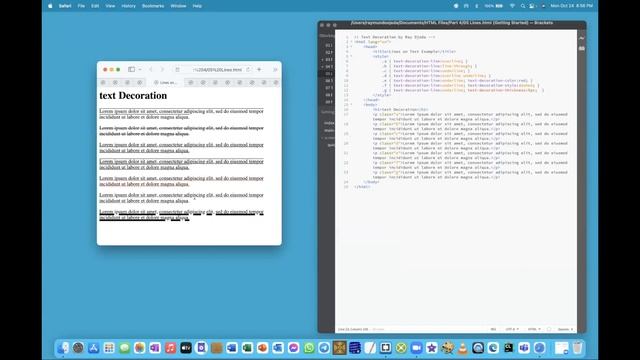Select the 'Lines on...' Safari tab

(x=165, y=82)
